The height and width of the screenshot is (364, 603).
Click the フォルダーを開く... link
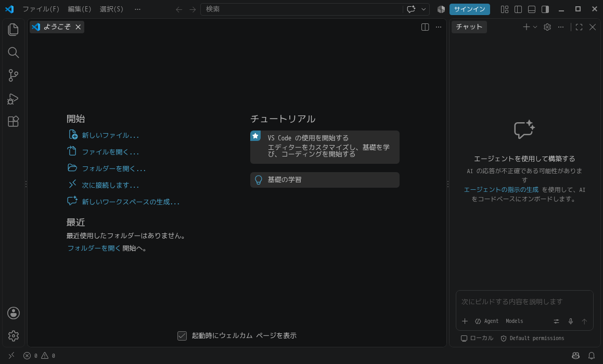[113, 168]
